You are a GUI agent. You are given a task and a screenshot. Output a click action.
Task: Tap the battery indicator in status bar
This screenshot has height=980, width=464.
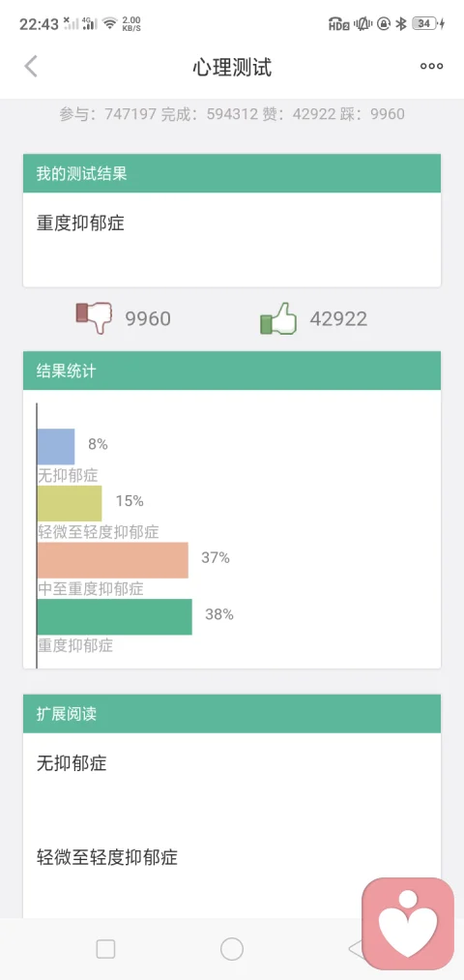427,24
